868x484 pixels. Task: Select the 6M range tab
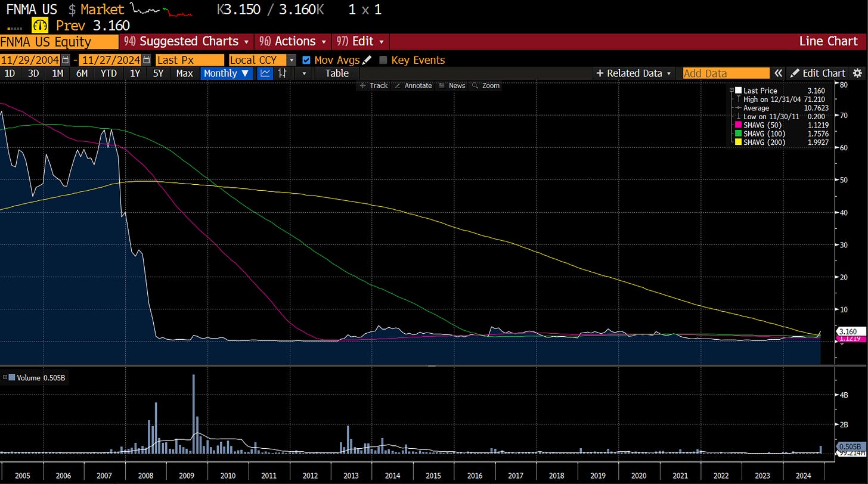[82, 73]
